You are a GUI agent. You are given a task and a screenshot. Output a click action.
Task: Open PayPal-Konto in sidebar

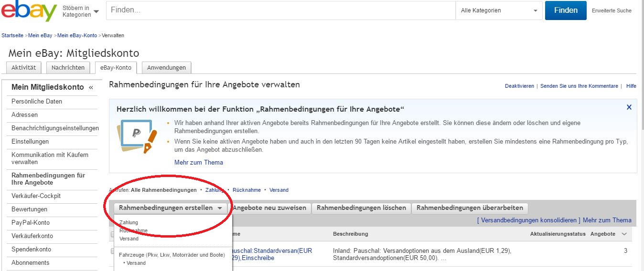(31, 222)
